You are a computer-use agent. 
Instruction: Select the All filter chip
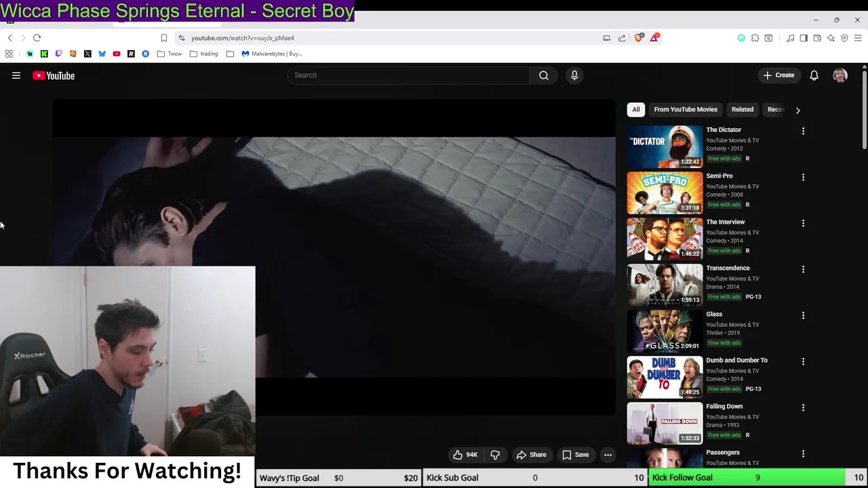636,109
